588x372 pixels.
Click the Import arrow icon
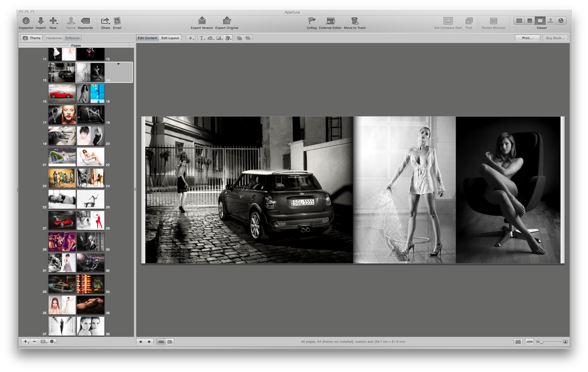[40, 21]
